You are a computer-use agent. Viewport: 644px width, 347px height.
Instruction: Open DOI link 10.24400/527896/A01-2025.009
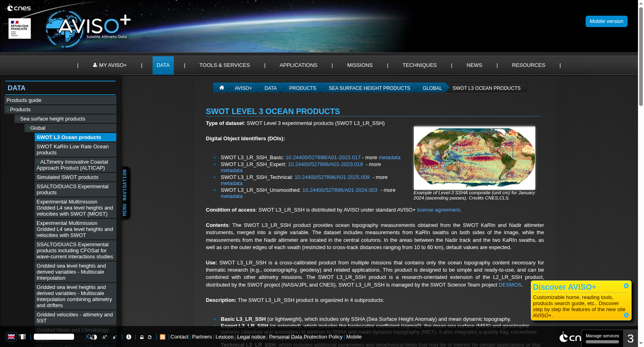tap(332, 177)
